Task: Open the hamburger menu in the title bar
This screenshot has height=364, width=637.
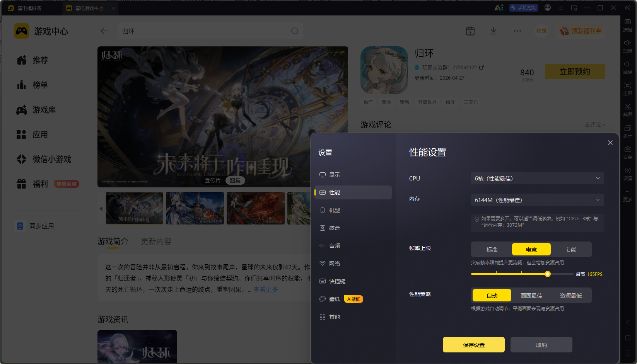Action: 561,8
